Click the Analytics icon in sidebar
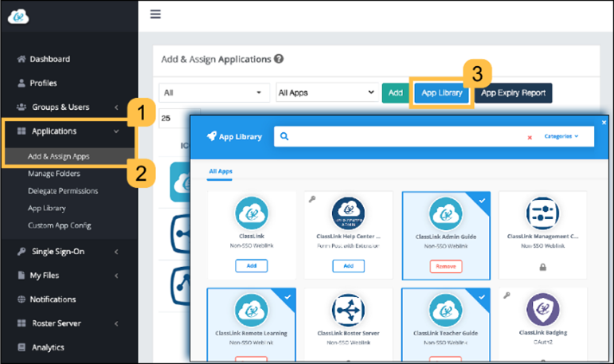Viewport: 614px width, 364px height. pos(22,347)
